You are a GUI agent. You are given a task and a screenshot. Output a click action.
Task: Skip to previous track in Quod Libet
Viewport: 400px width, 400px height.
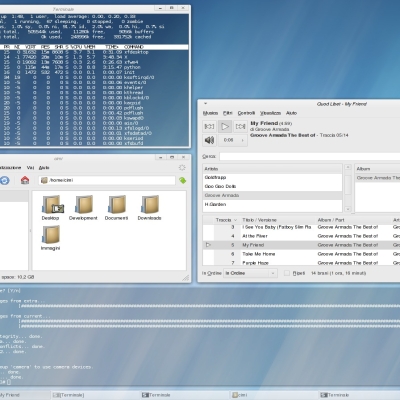pos(209,126)
